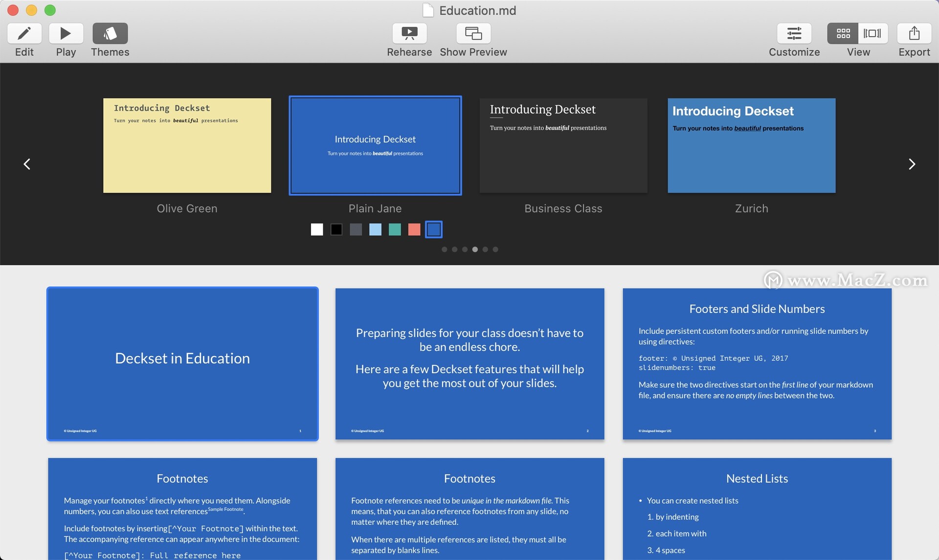The image size is (939, 560).
Task: Jump to fifth theme page dot
Action: click(x=485, y=249)
